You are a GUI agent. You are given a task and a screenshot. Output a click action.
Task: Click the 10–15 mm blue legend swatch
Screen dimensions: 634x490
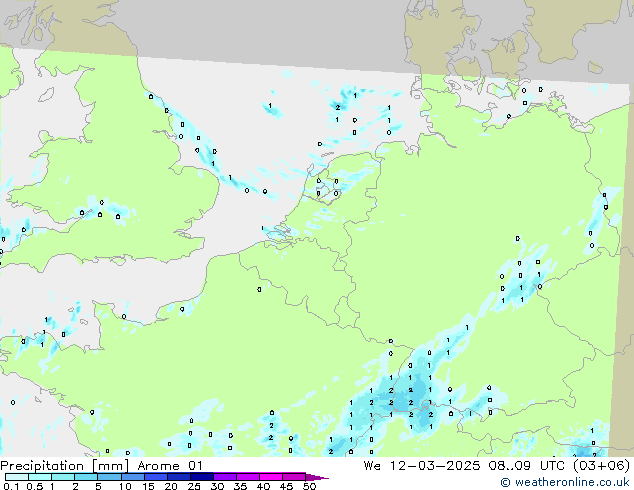coord(132,477)
